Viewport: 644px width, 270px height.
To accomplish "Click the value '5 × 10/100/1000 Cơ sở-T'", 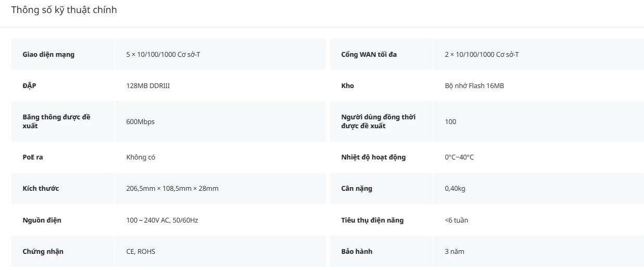I will tap(163, 54).
